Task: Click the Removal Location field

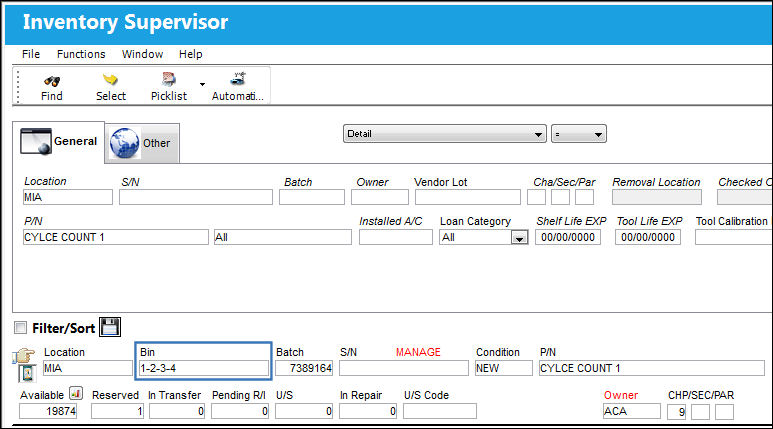Action: pos(657,197)
